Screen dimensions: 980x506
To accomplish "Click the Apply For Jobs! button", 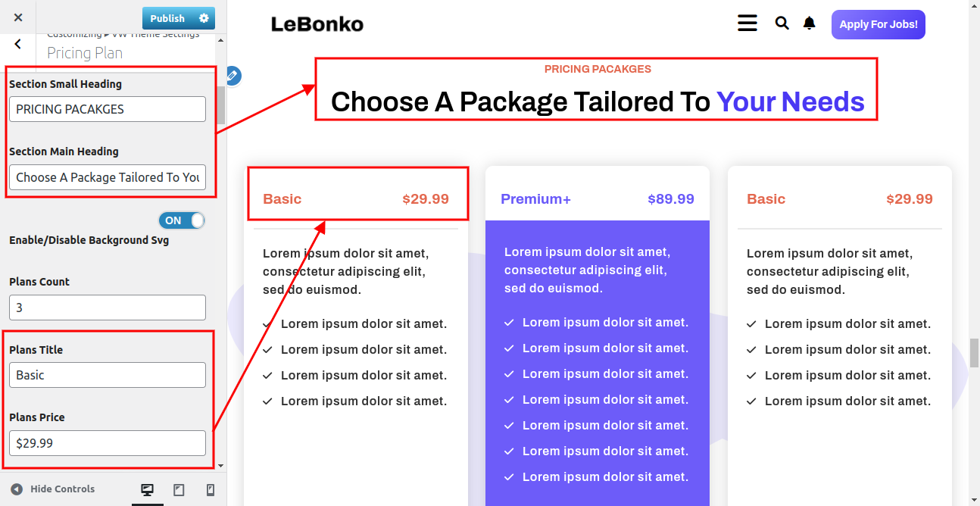I will (878, 24).
